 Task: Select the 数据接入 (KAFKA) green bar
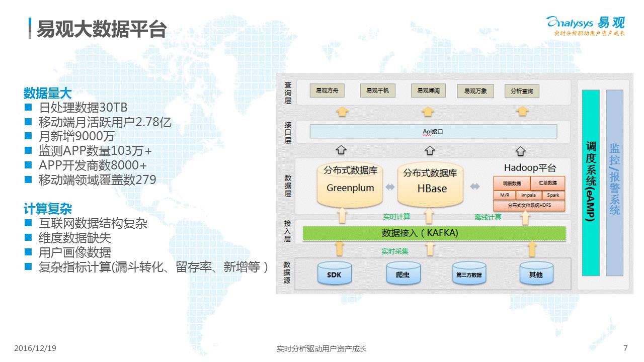[434, 233]
